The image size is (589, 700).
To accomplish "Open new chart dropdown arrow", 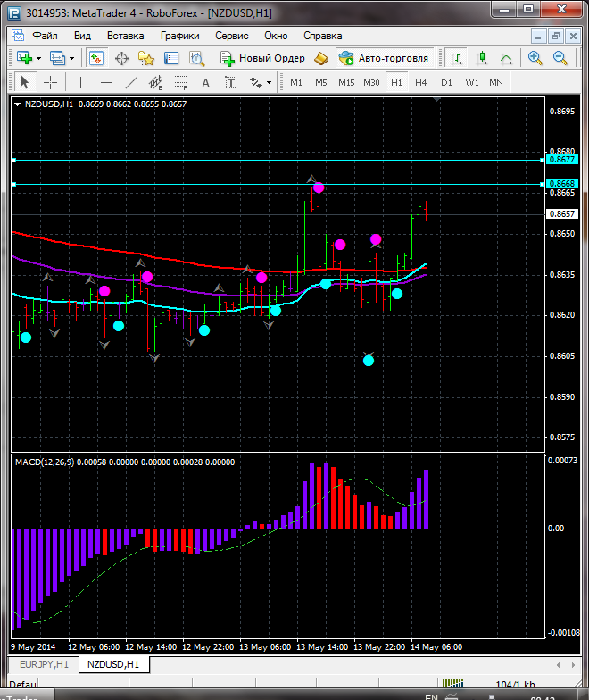I will [x=39, y=58].
